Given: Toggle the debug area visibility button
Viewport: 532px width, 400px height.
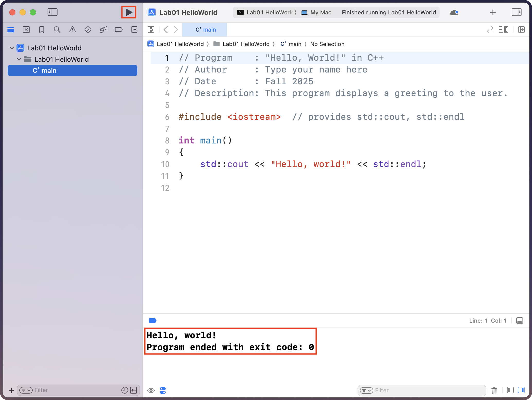Looking at the screenshot, I should tap(520, 321).
